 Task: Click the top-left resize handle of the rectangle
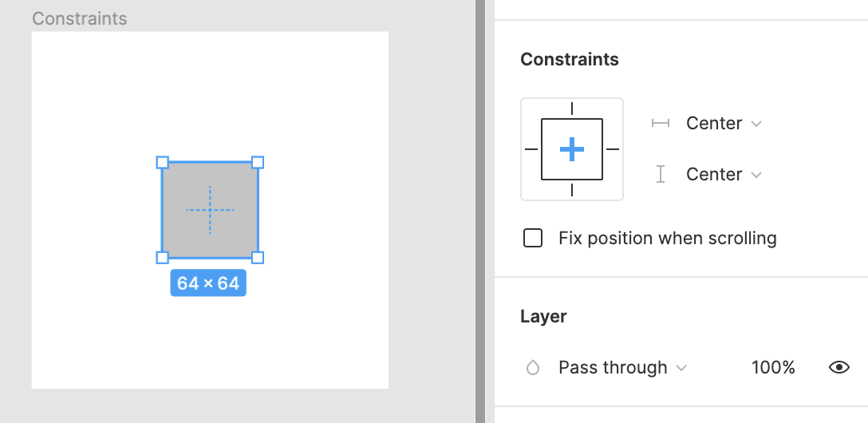pyautogui.click(x=162, y=162)
